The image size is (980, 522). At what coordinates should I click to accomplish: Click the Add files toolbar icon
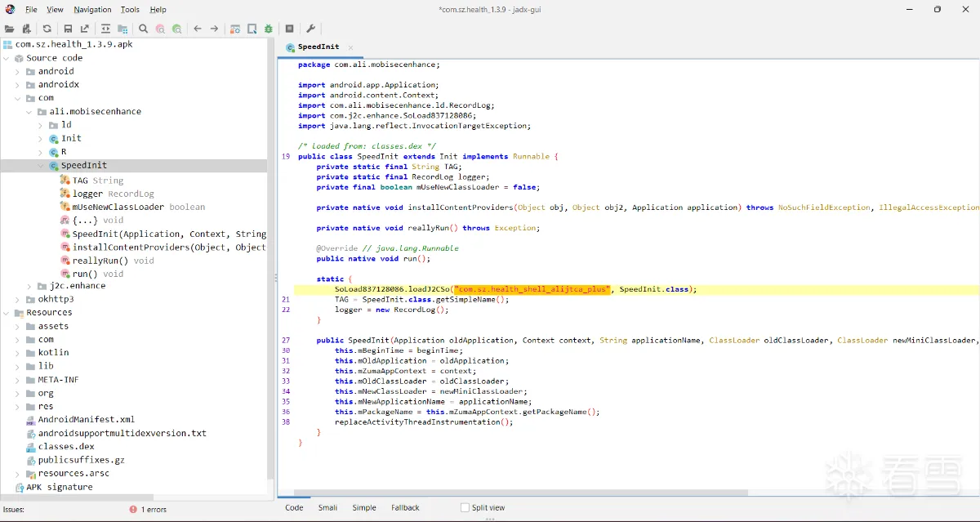click(26, 29)
